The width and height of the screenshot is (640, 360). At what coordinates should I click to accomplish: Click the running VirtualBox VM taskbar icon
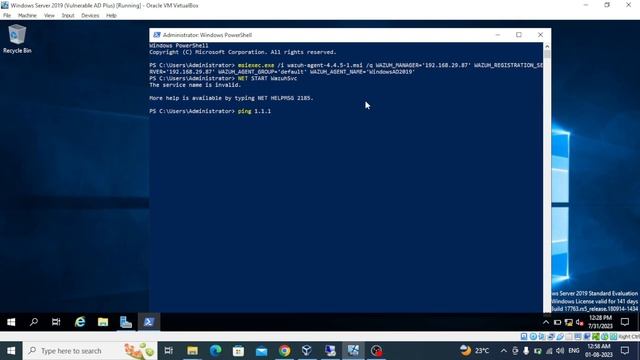[353, 351]
